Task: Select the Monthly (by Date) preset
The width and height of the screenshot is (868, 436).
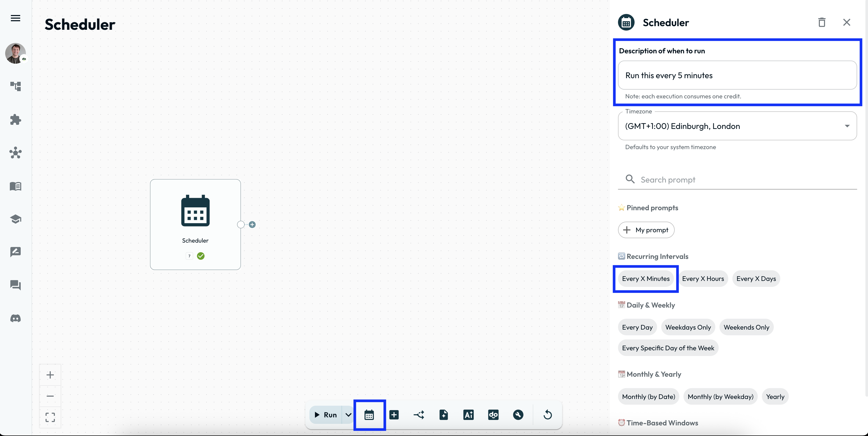Action: pyautogui.click(x=649, y=397)
